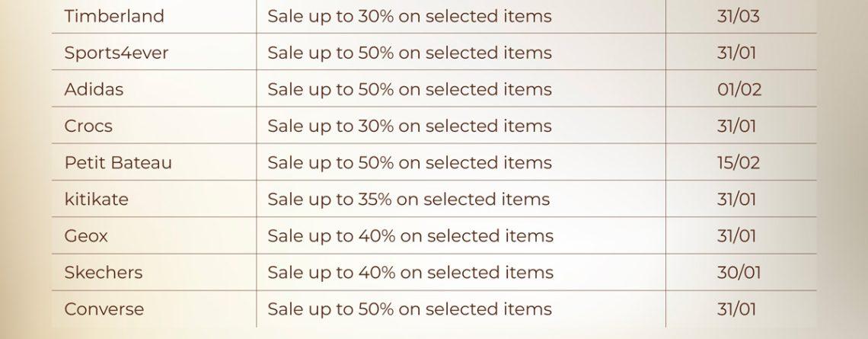Select Adidas sale up to 50% text

coord(410,89)
